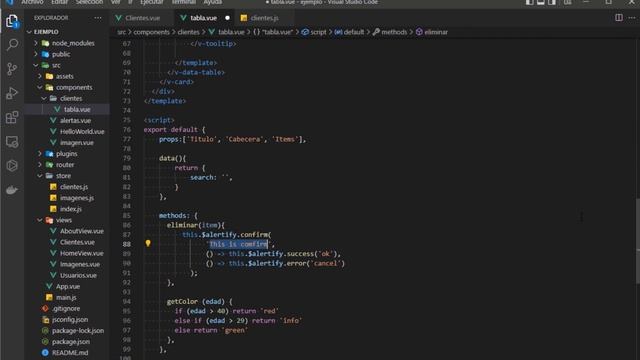
Task: Click 'clientes' in the breadcrumb
Action: 188,32
